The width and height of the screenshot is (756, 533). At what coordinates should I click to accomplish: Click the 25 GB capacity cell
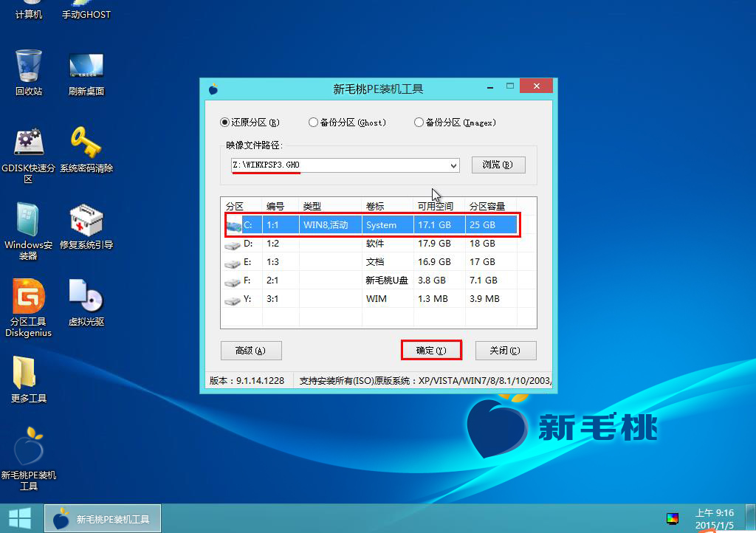click(482, 225)
